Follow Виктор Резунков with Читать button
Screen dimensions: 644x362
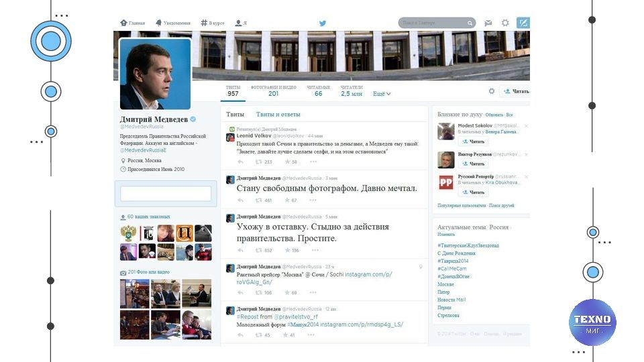tap(473, 164)
